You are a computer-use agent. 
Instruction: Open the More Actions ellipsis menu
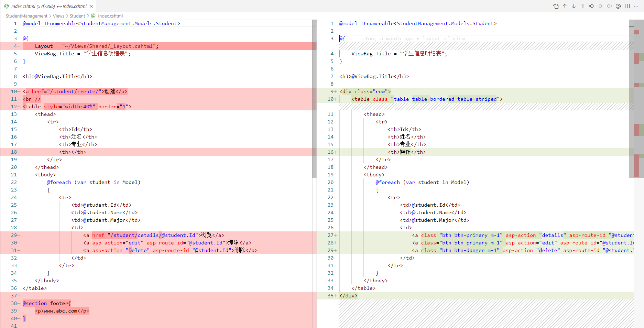tap(636, 6)
